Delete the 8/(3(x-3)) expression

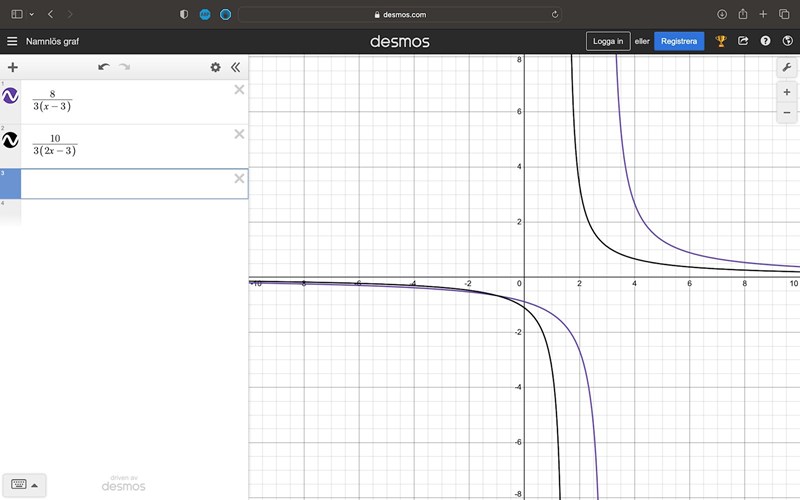(239, 90)
